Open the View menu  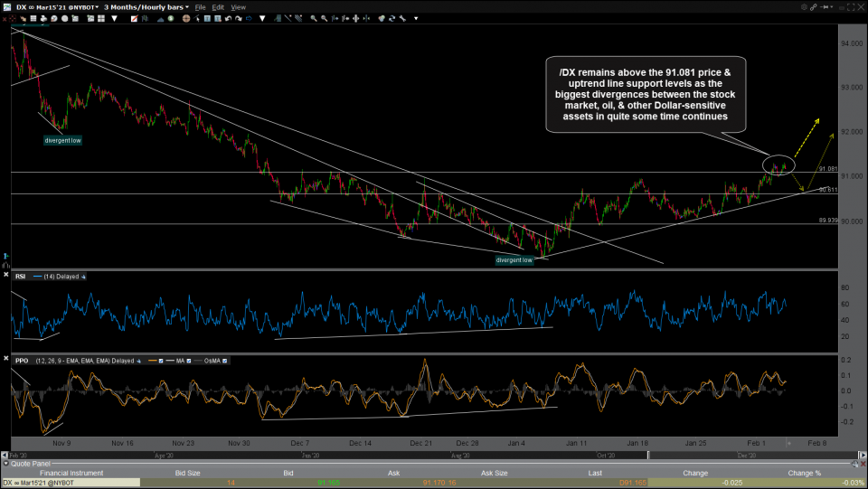(x=239, y=6)
